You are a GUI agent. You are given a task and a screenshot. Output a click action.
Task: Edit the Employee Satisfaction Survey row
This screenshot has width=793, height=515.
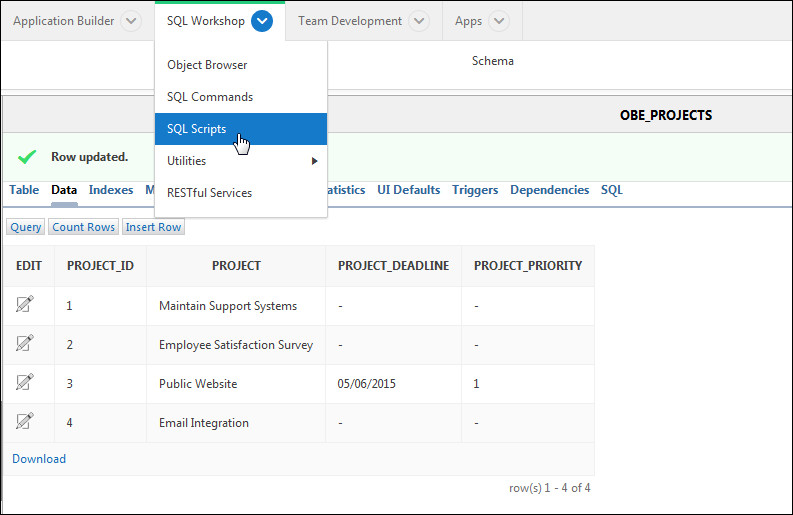(x=25, y=344)
